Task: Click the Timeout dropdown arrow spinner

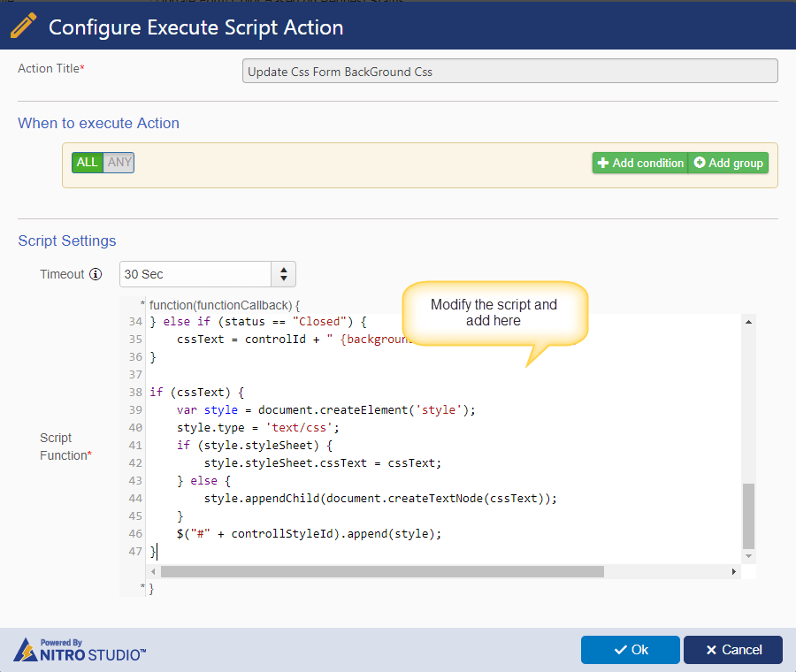Action: tap(283, 274)
